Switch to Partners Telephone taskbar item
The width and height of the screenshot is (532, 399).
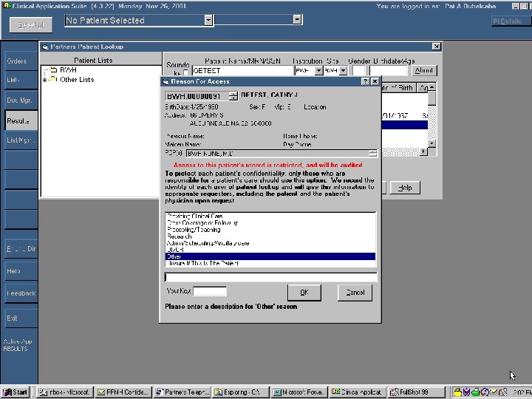click(183, 392)
